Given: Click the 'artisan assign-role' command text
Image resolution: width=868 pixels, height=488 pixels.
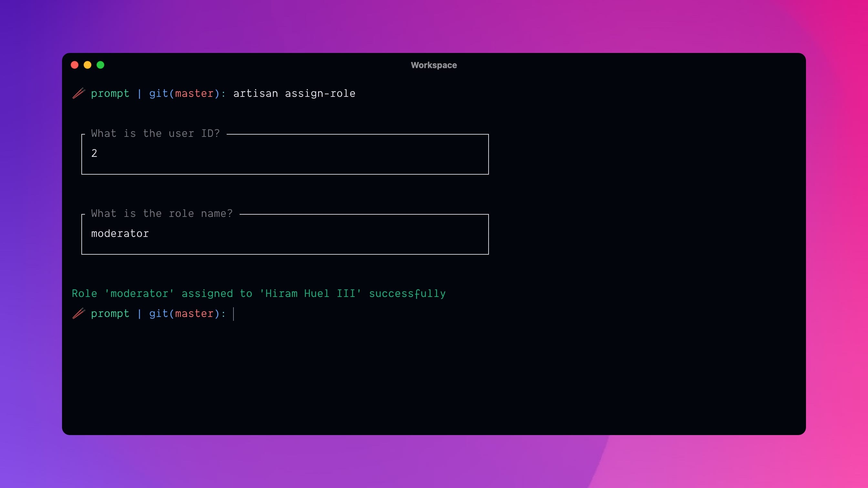Looking at the screenshot, I should pyautogui.click(x=294, y=93).
